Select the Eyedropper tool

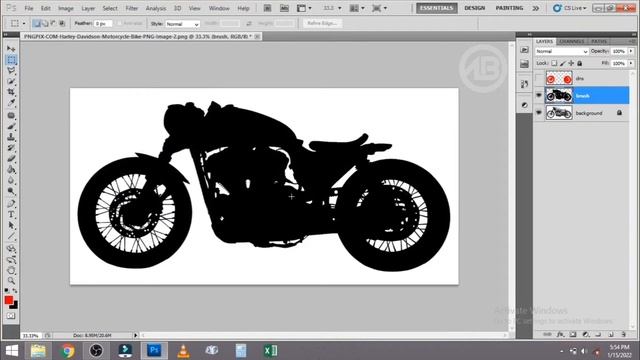click(11, 103)
